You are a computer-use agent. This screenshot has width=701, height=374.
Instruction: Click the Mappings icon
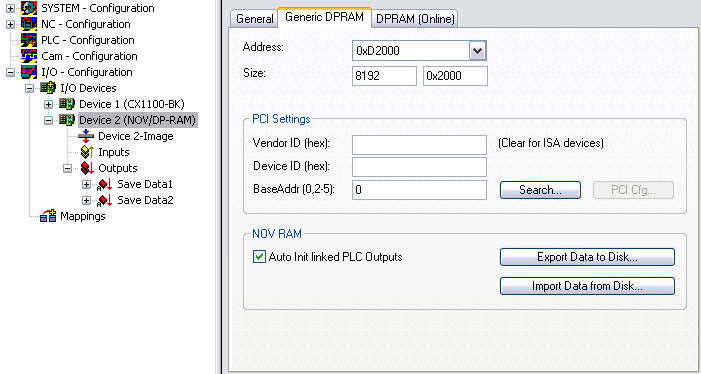pos(48,216)
